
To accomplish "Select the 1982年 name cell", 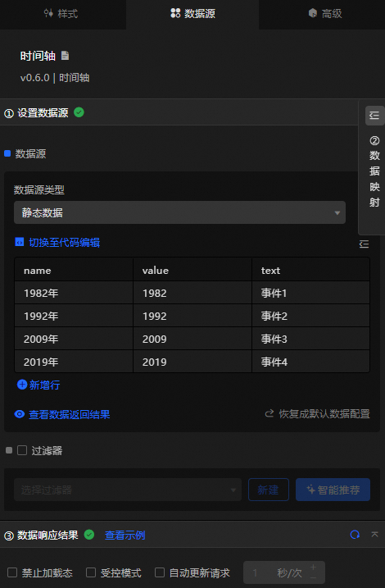I will [x=74, y=293].
